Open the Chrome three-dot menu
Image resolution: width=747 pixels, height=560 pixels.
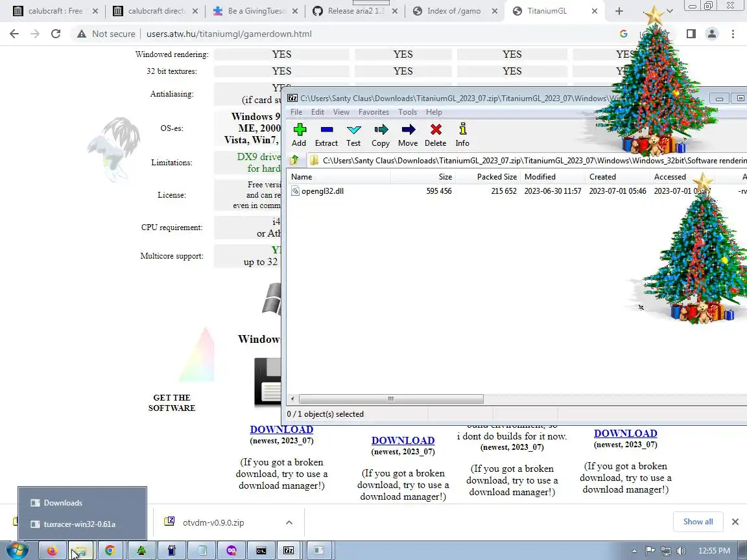733,34
